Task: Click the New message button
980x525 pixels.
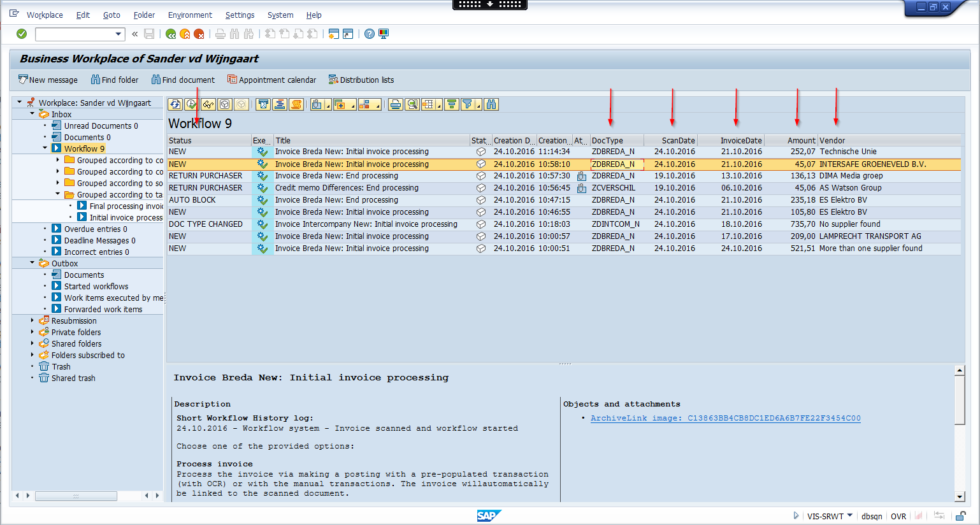Action: 47,80
